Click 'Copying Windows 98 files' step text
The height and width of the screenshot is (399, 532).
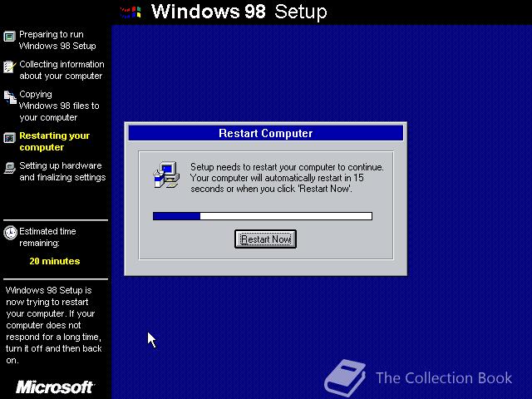tap(59, 106)
